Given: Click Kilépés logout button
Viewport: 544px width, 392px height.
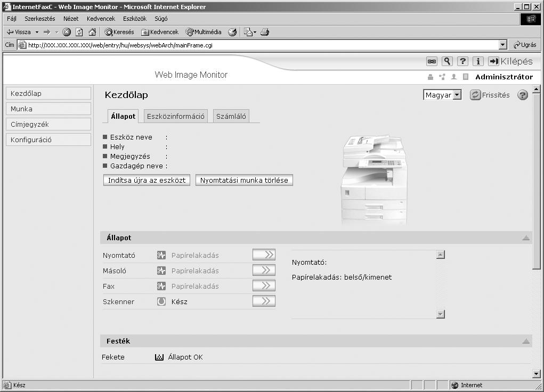Looking at the screenshot, I should 510,61.
